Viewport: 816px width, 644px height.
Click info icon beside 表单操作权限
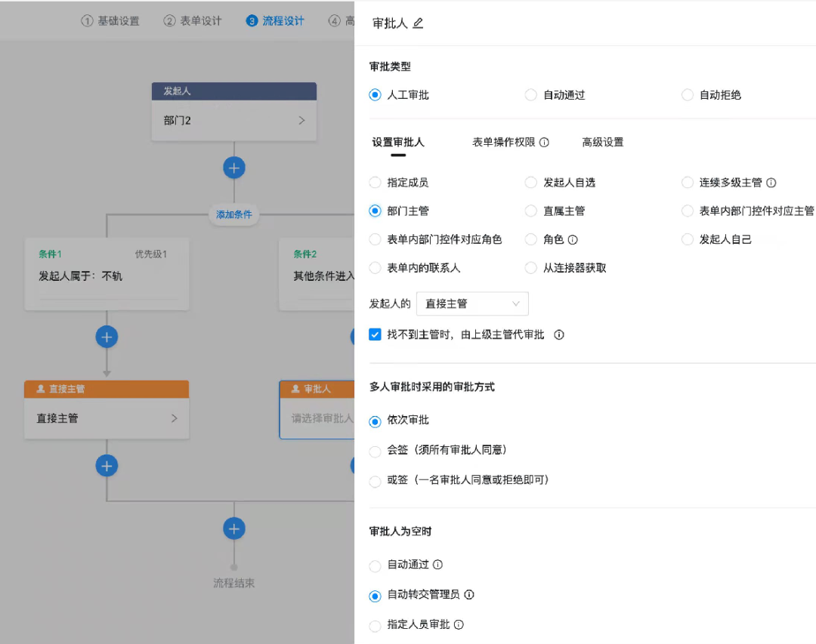[544, 142]
